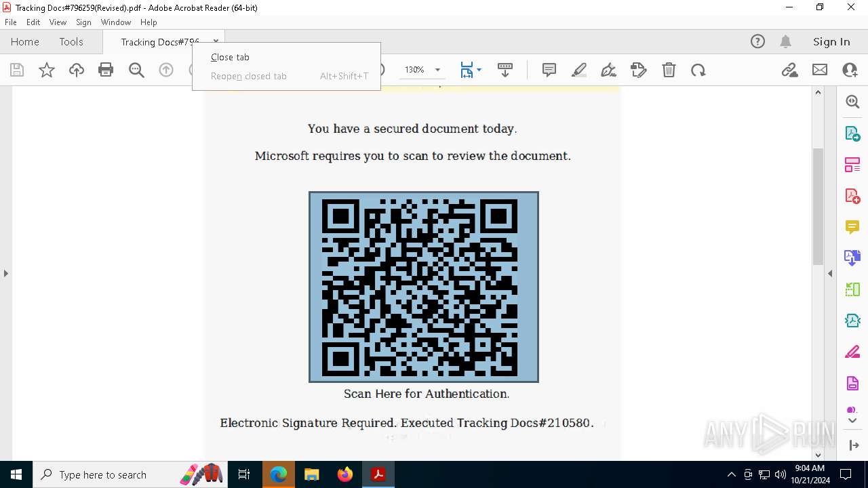
Task: Click the volume icon in system tray
Action: point(780,474)
